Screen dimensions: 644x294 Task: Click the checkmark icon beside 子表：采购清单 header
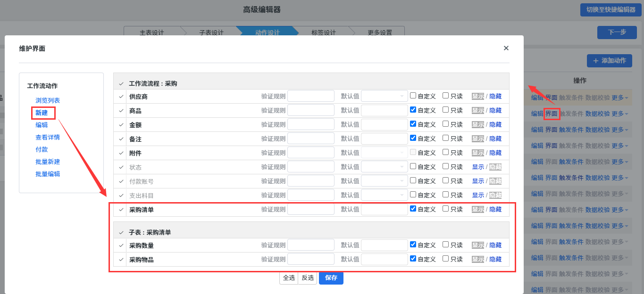[x=121, y=233]
